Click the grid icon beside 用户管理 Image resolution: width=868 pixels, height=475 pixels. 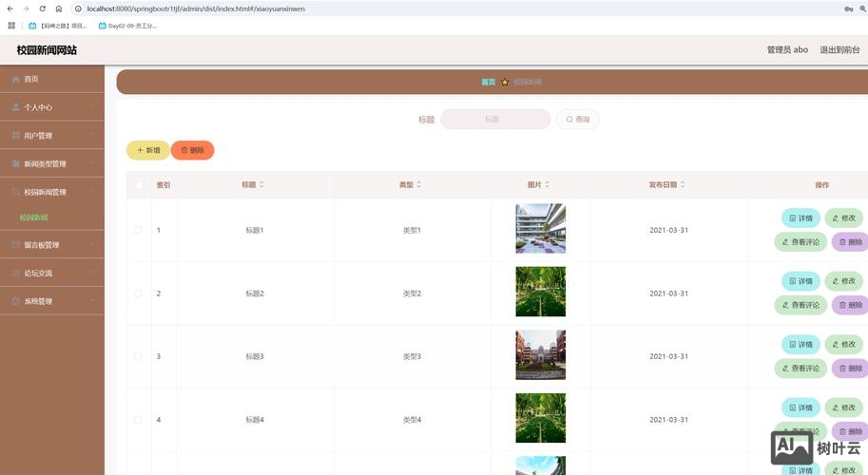click(15, 136)
